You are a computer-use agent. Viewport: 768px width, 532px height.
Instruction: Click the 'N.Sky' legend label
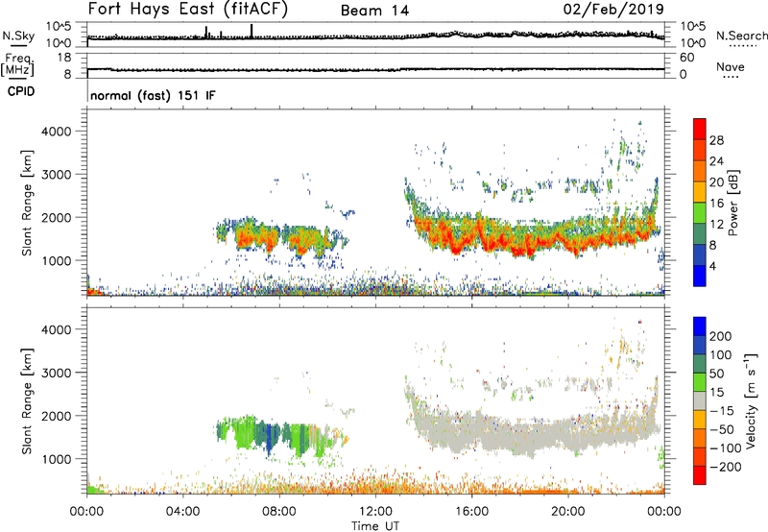click(18, 36)
